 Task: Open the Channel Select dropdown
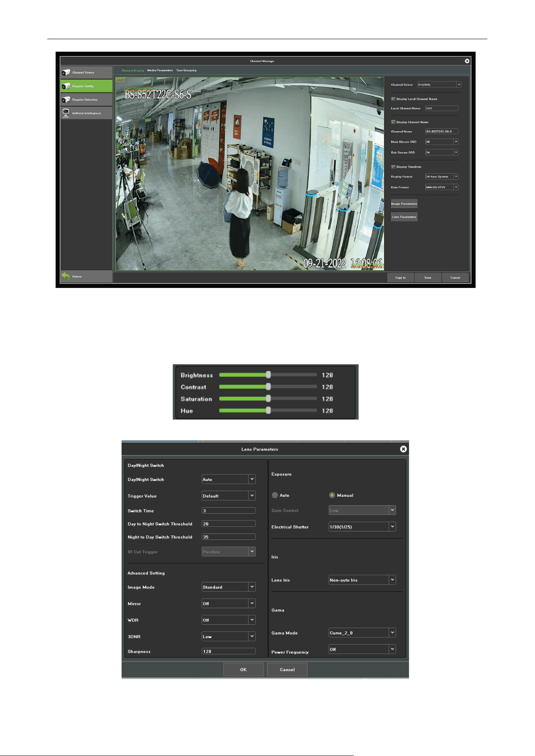[439, 84]
